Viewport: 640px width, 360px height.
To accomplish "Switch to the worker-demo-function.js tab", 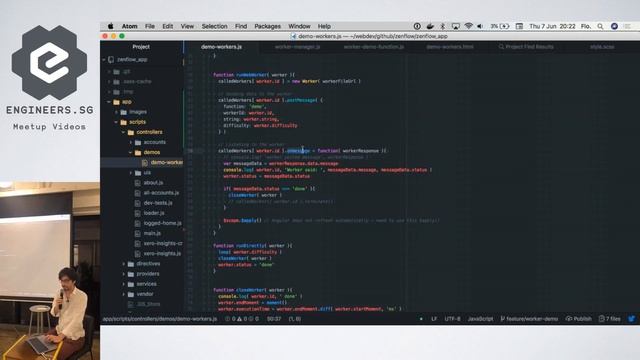I will (373, 47).
